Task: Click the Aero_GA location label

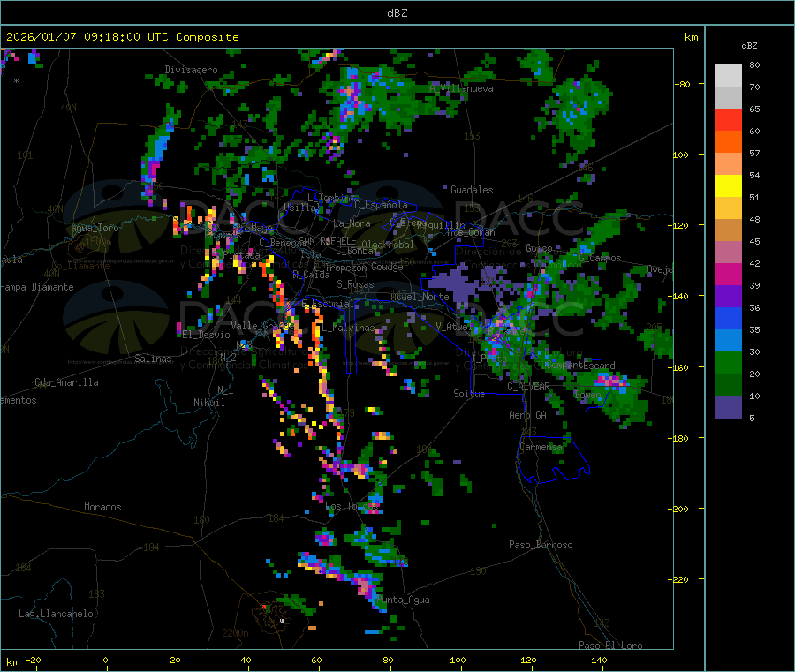Action: tap(528, 416)
